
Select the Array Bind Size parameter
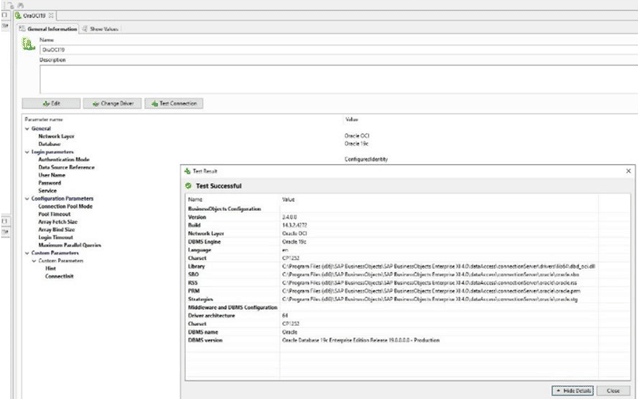point(57,229)
